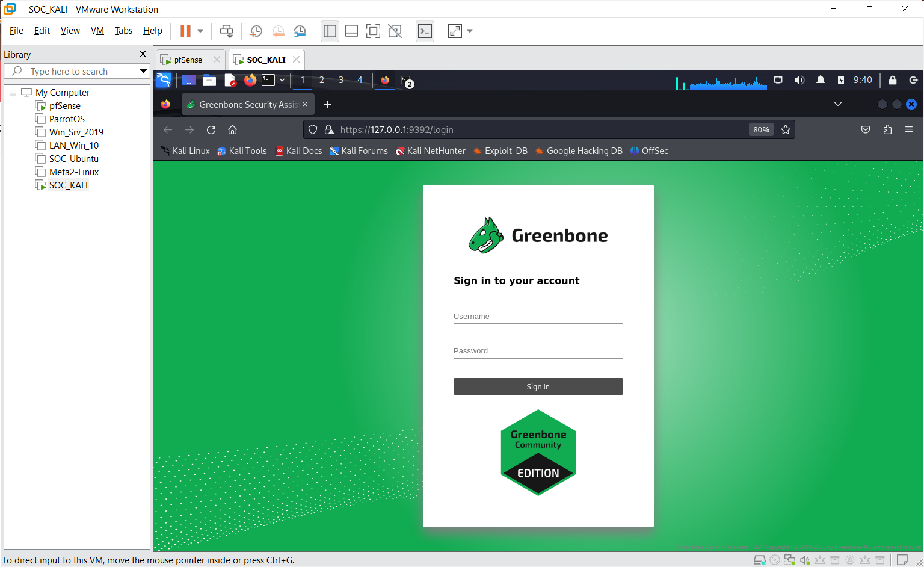Close the SOC_KALI VM tab
The height and width of the screenshot is (567, 924).
(x=296, y=59)
